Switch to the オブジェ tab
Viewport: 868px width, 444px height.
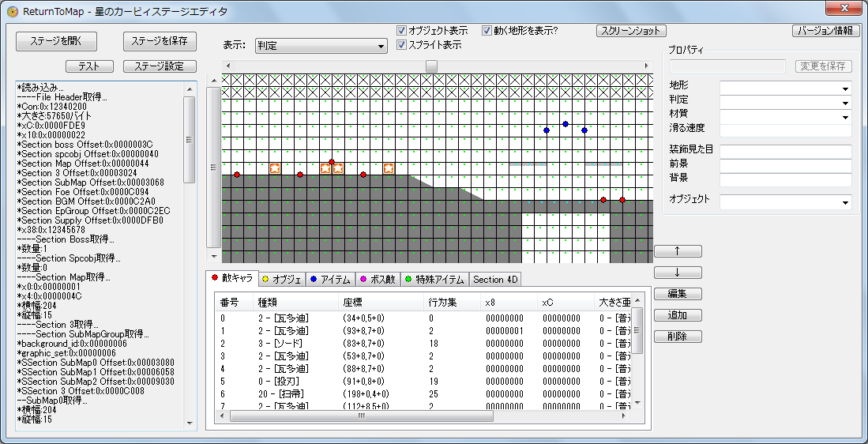click(x=282, y=280)
